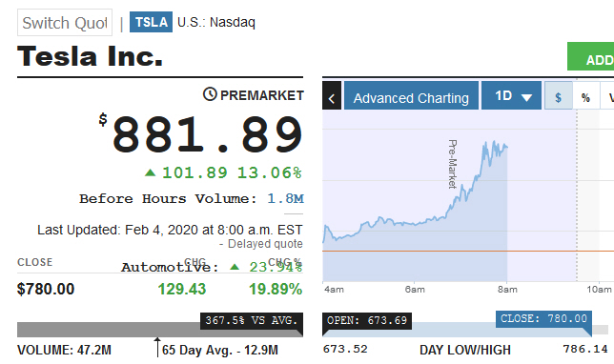Viewport: 614px width, 364px height.
Task: Collapse chart with left chevron arrow
Action: tap(332, 95)
